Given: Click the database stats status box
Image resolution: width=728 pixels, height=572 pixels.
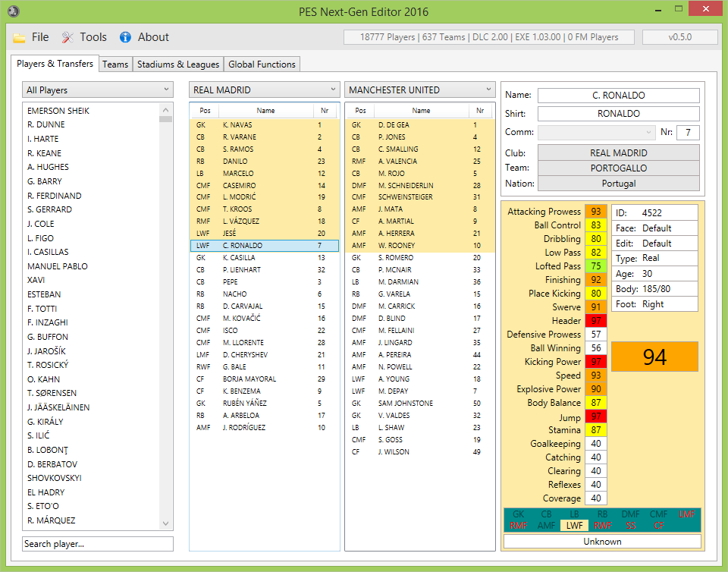Looking at the screenshot, I should 489,37.
